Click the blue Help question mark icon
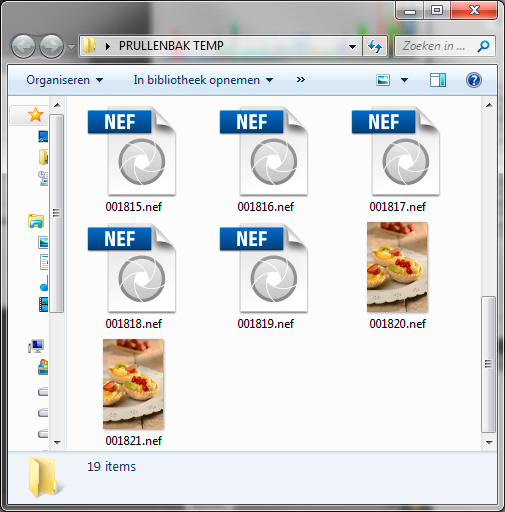 pyautogui.click(x=474, y=80)
